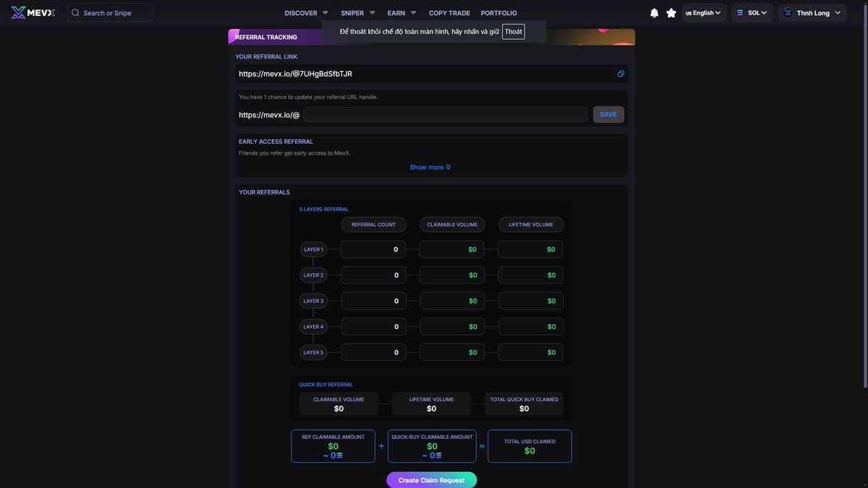Screen dimensions: 868x488
Task: Focus the Search or Snipe field
Action: click(110, 13)
